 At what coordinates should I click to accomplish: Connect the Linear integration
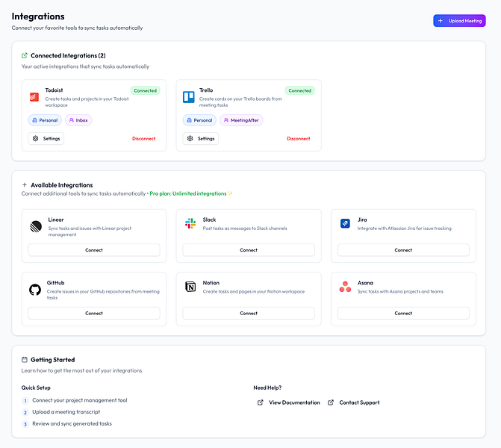(94, 250)
